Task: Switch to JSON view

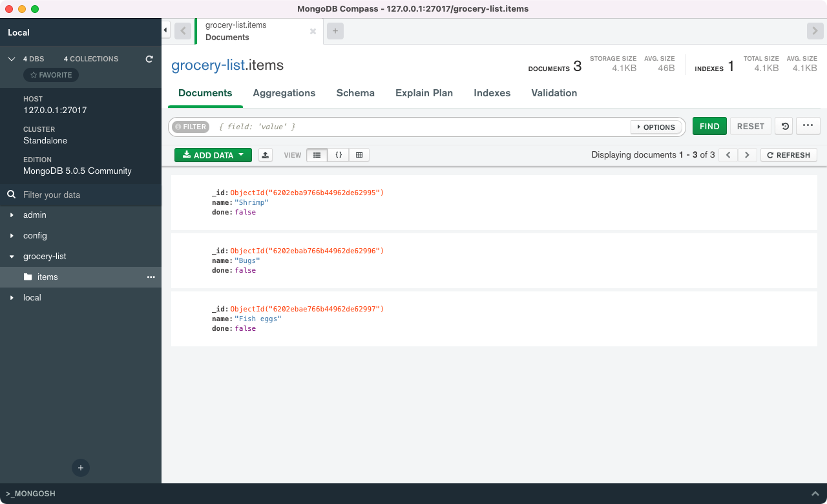Action: coord(338,155)
